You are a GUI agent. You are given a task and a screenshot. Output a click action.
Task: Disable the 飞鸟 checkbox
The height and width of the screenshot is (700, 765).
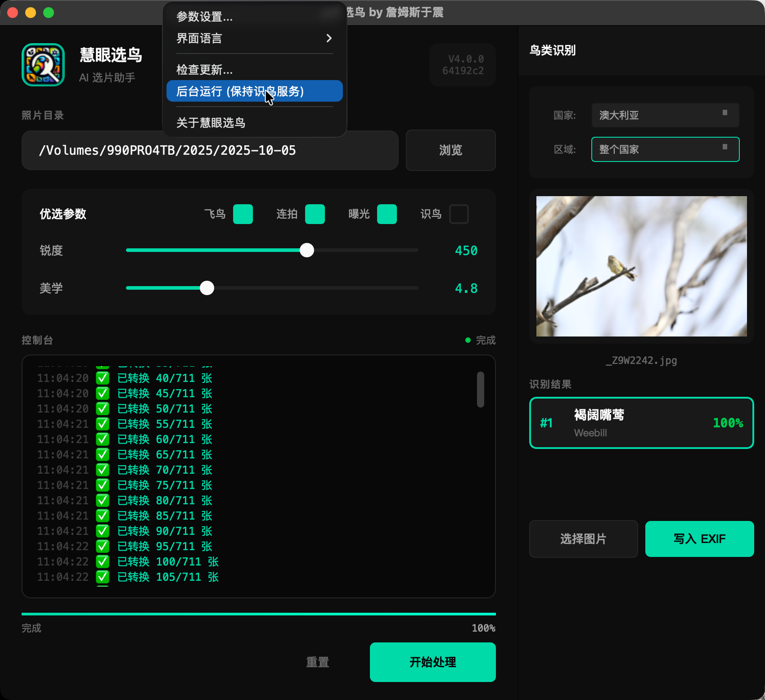(x=243, y=214)
